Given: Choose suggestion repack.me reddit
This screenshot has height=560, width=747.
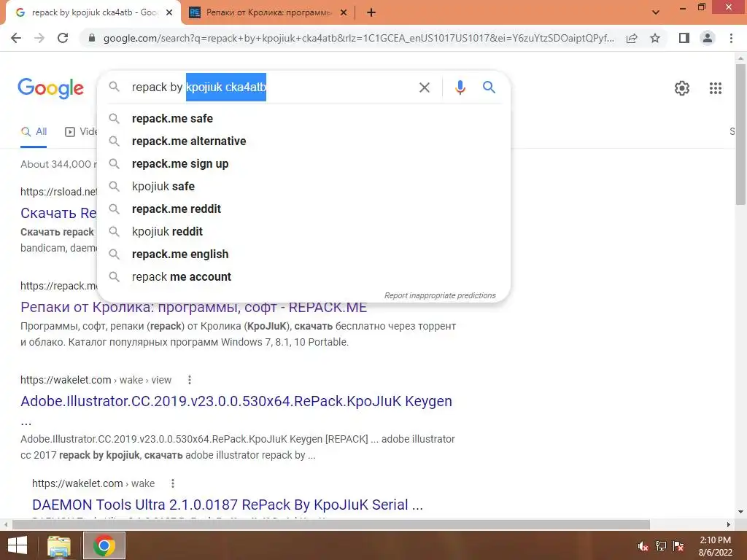Looking at the screenshot, I should [x=303, y=209].
